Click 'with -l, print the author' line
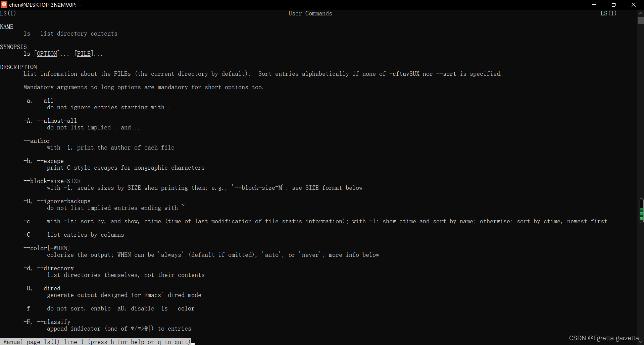The width and height of the screenshot is (644, 345). point(110,148)
